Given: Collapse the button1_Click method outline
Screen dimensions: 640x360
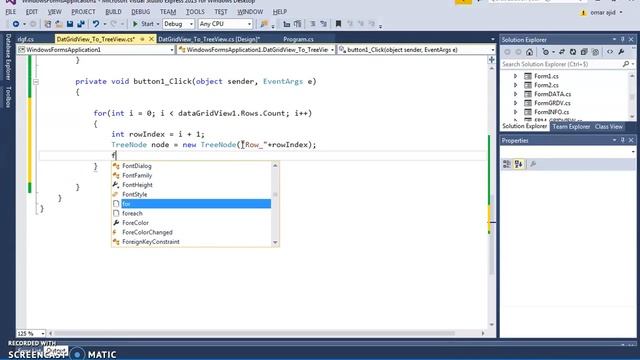Looking at the screenshot, I should 36,82.
